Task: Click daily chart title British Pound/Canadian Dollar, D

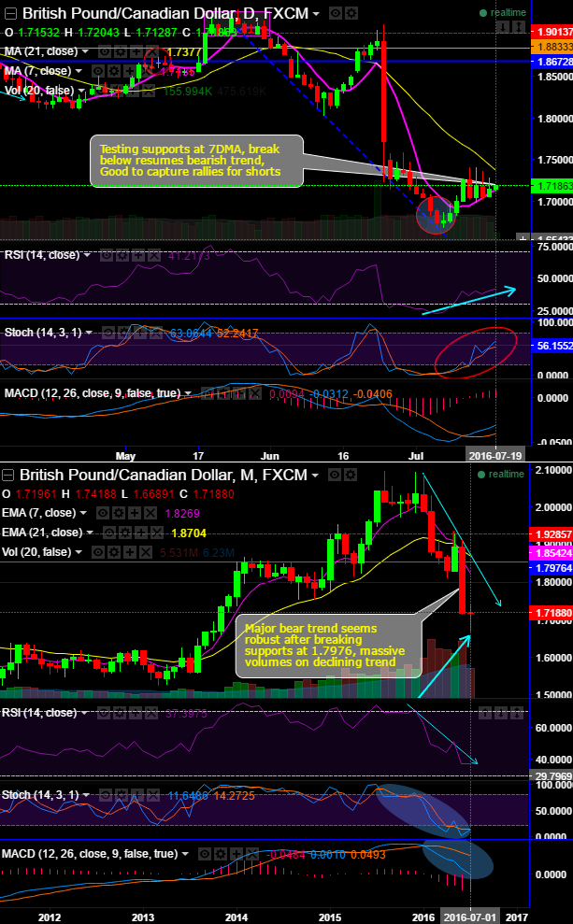Action: pyautogui.click(x=141, y=13)
